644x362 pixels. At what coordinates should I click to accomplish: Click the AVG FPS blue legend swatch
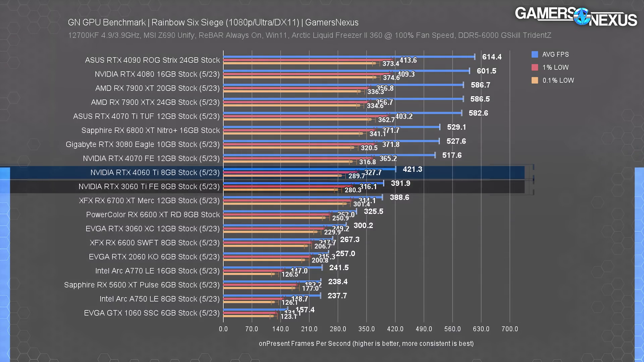point(535,54)
